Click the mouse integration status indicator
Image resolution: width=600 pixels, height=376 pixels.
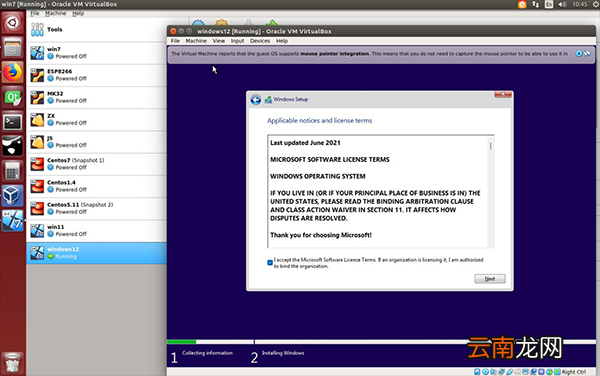tap(549, 372)
